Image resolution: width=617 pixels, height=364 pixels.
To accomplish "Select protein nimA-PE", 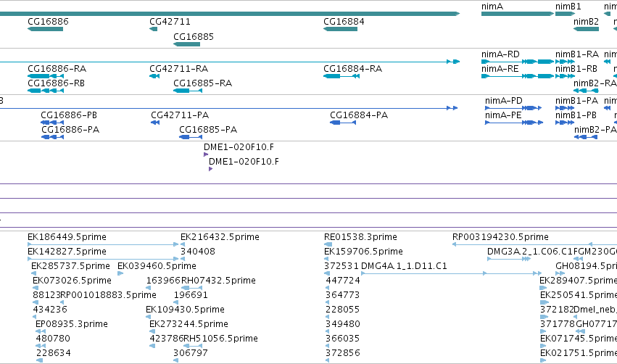I will (x=503, y=115).
